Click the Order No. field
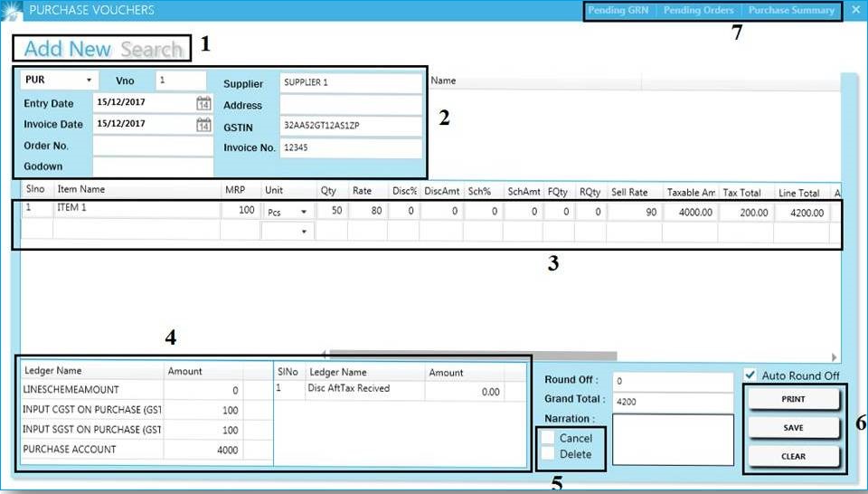The height and width of the screenshot is (494, 868). tap(153, 147)
